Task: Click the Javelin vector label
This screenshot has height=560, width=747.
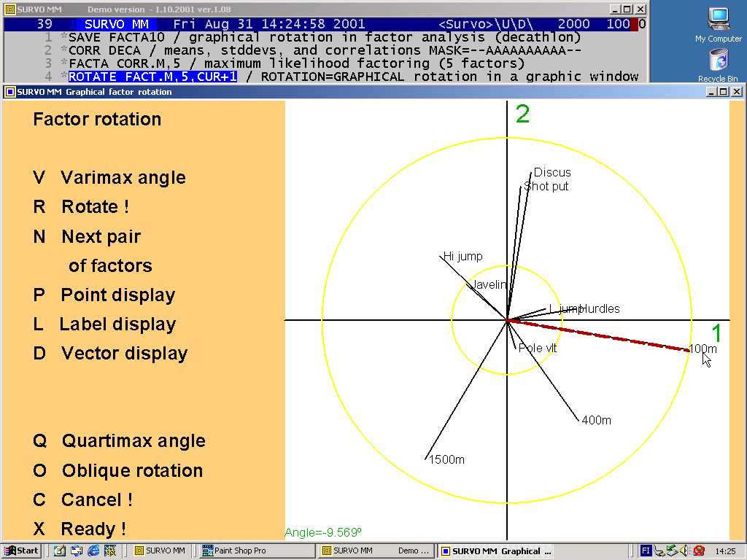Action: (489, 285)
